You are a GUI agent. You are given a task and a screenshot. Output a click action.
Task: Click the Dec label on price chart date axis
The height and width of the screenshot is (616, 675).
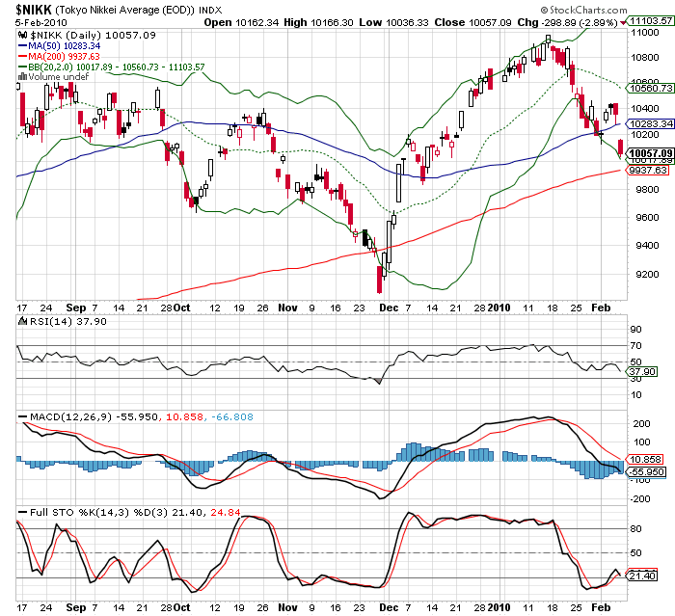click(389, 308)
